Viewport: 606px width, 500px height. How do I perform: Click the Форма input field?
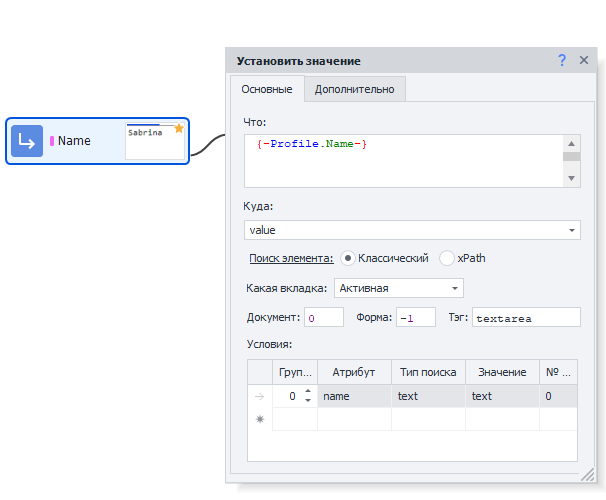(416, 318)
